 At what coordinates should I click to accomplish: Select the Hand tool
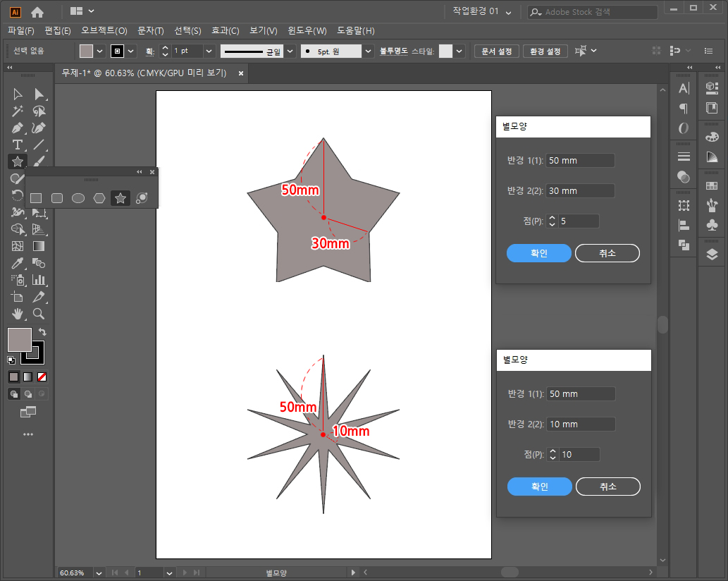pyautogui.click(x=18, y=314)
